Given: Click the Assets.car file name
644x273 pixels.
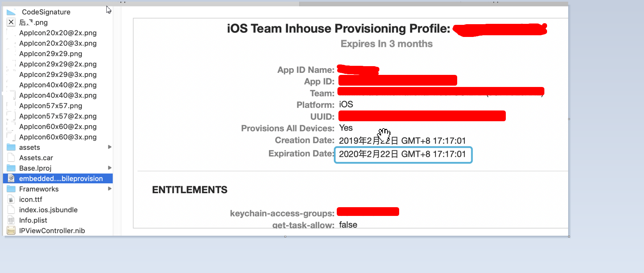Looking at the screenshot, I should (36, 158).
